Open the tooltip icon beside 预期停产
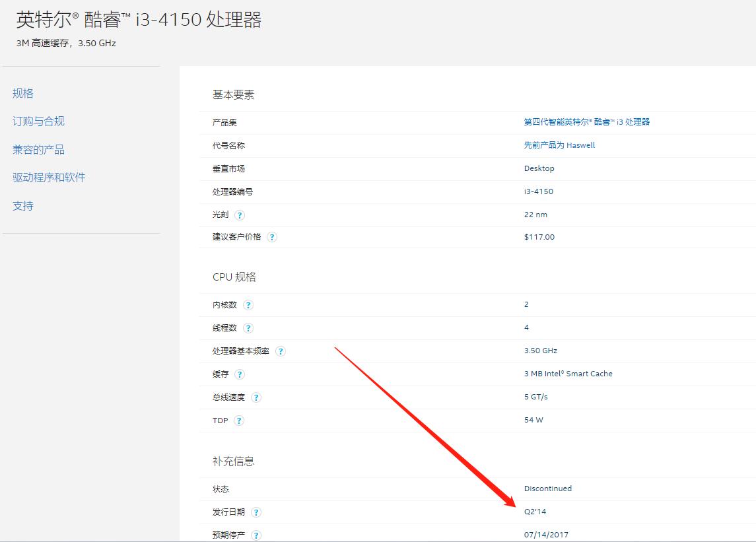The width and height of the screenshot is (756, 542). 258,535
